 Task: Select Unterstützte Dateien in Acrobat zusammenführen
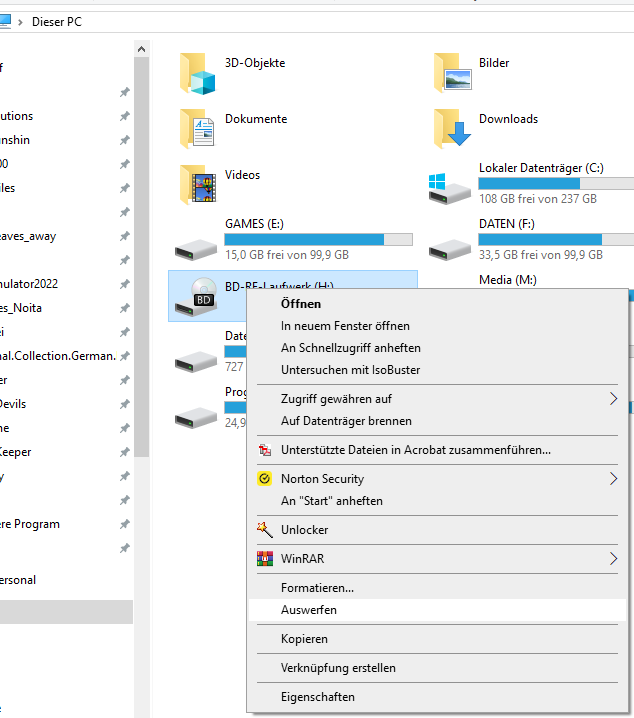(437, 450)
